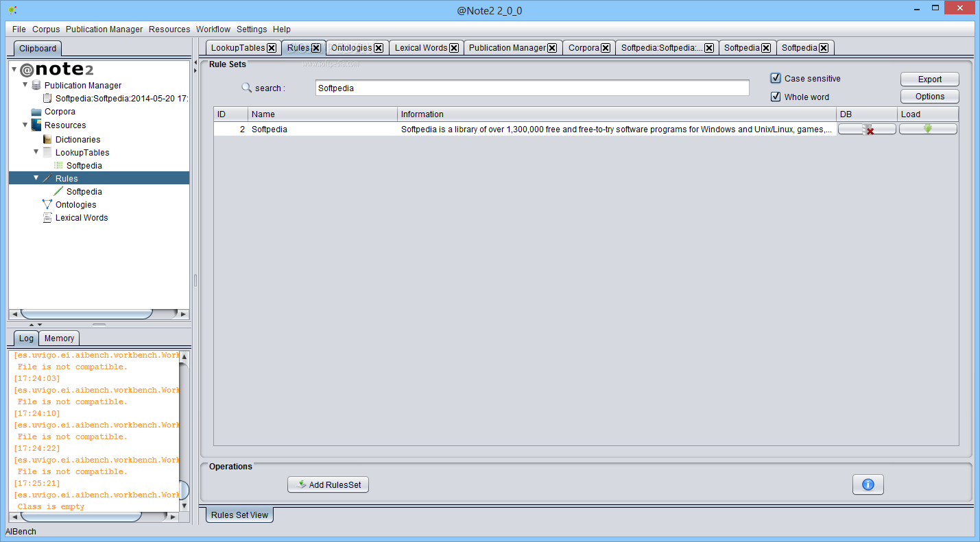
Task: Open the Corpus menu
Action: (46, 29)
